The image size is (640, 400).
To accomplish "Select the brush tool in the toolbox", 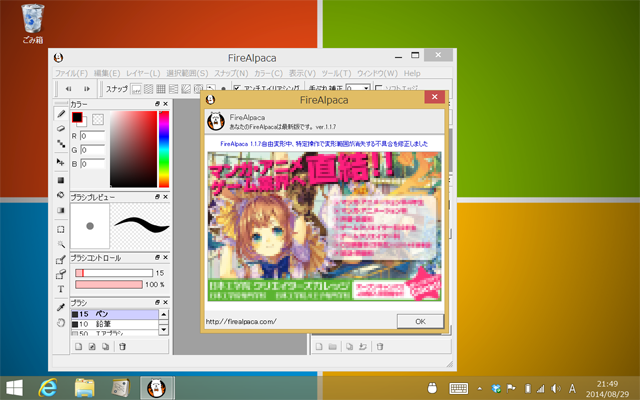I will point(61,114).
